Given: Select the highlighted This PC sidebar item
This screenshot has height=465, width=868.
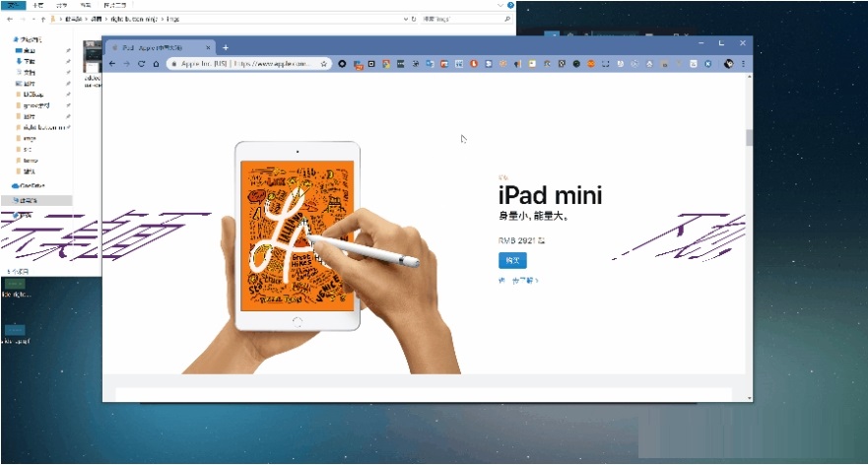Looking at the screenshot, I should coord(36,200).
